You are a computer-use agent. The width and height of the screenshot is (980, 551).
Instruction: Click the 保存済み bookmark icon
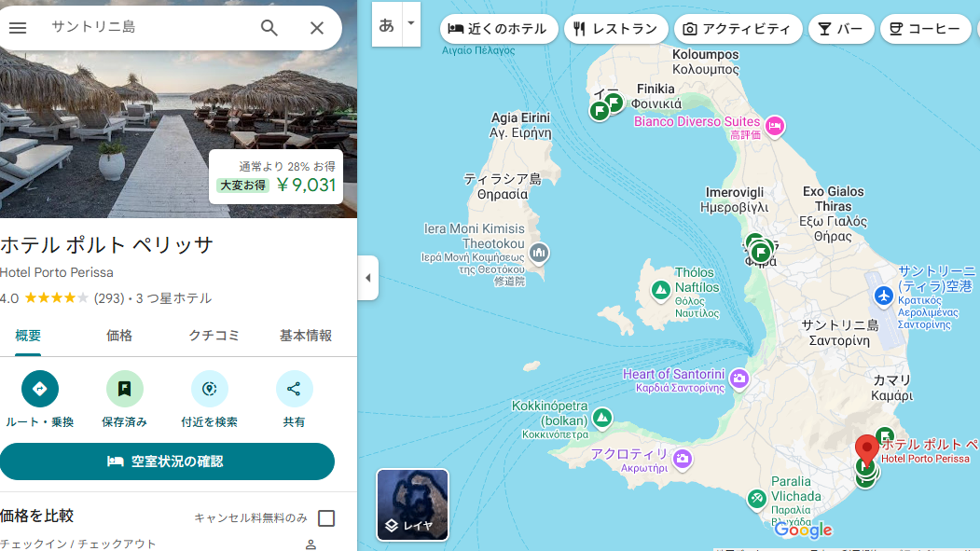[x=124, y=389]
